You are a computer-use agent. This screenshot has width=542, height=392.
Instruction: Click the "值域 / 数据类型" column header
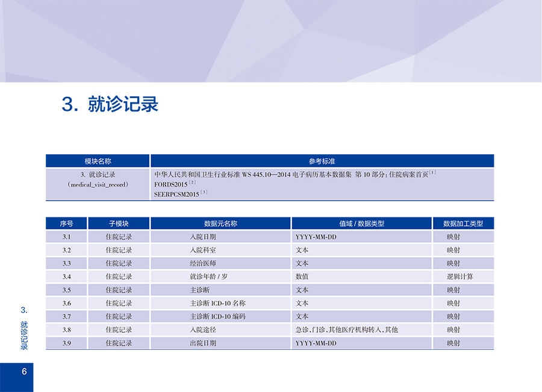(361, 223)
